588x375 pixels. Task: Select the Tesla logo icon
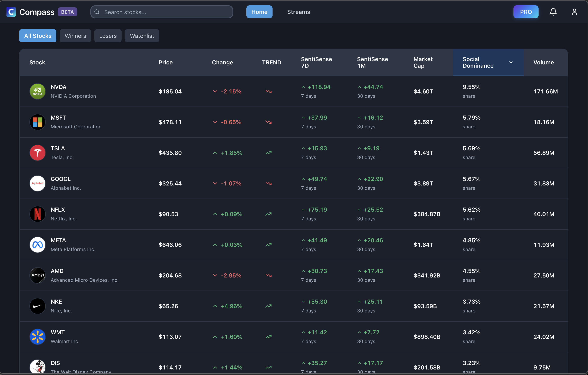37,153
